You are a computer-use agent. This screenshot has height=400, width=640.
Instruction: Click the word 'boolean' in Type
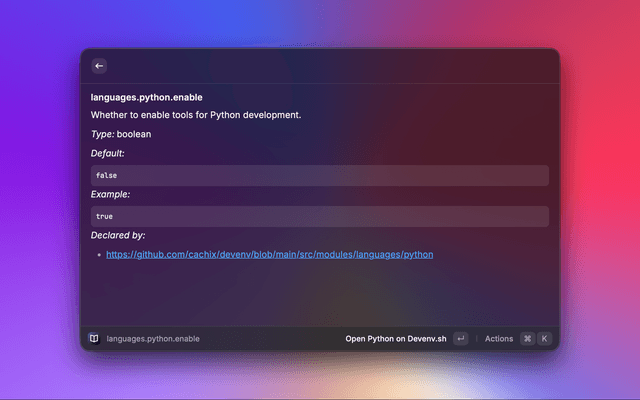[134, 134]
